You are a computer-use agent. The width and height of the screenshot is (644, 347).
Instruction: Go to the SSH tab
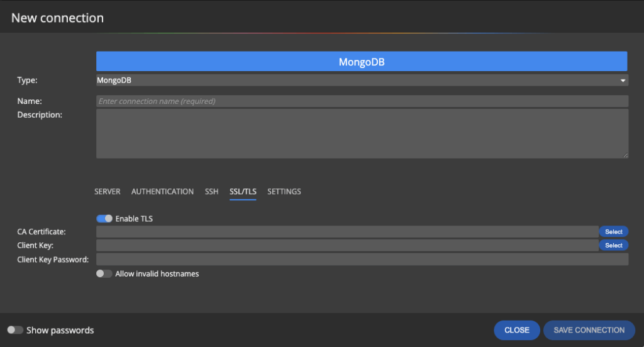point(211,191)
